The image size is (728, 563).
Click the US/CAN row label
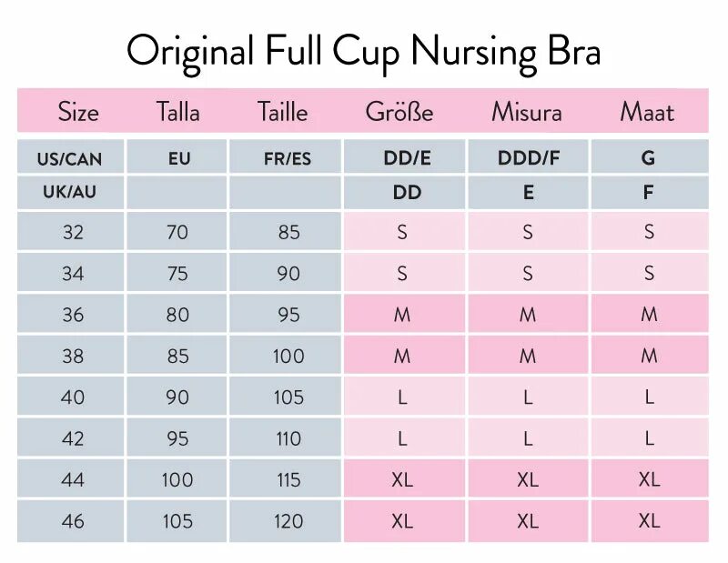(x=70, y=159)
